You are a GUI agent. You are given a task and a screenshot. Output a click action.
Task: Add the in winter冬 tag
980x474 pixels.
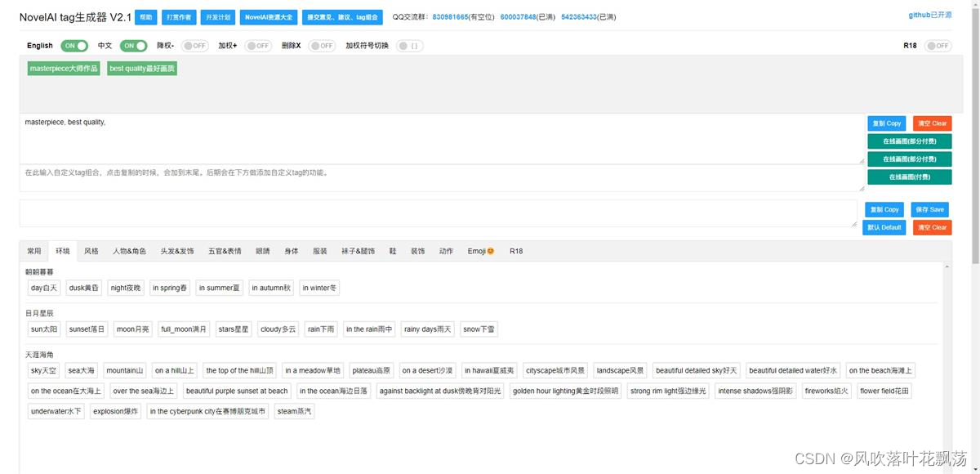[x=319, y=288]
